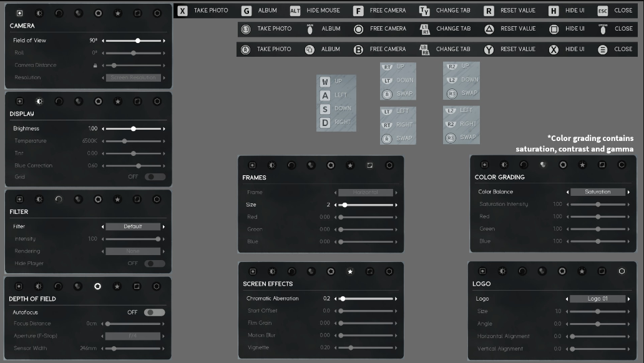Click RESET VALUE beside the R key
644x363 pixels.
(518, 10)
